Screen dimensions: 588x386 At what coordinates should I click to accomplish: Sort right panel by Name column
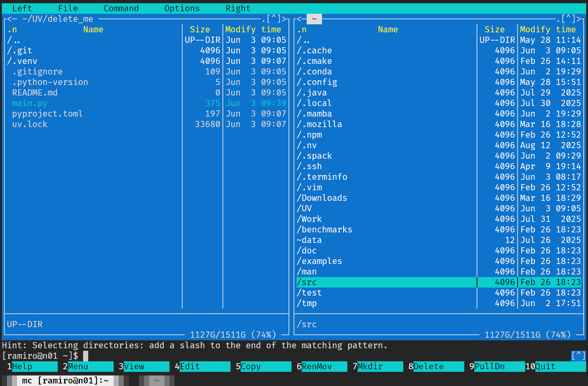tap(388, 29)
